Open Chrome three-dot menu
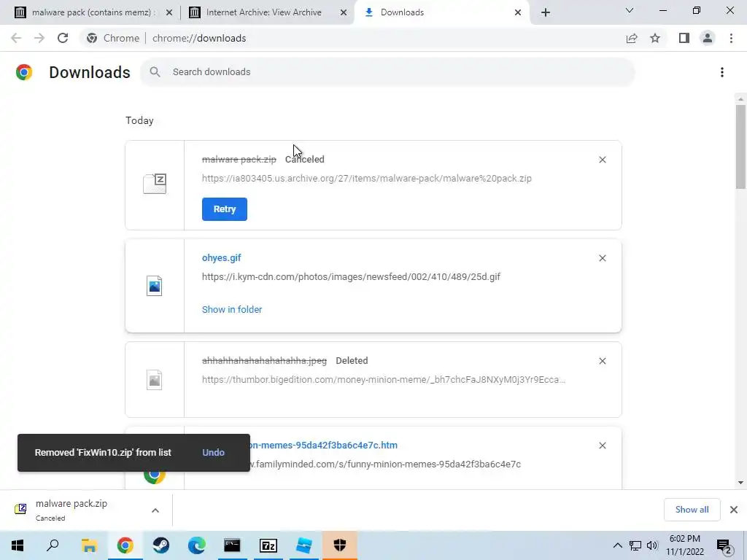This screenshot has width=747, height=560. coord(731,38)
